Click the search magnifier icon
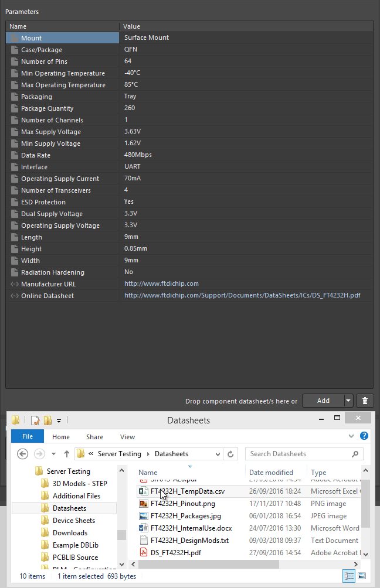 pos(355,454)
